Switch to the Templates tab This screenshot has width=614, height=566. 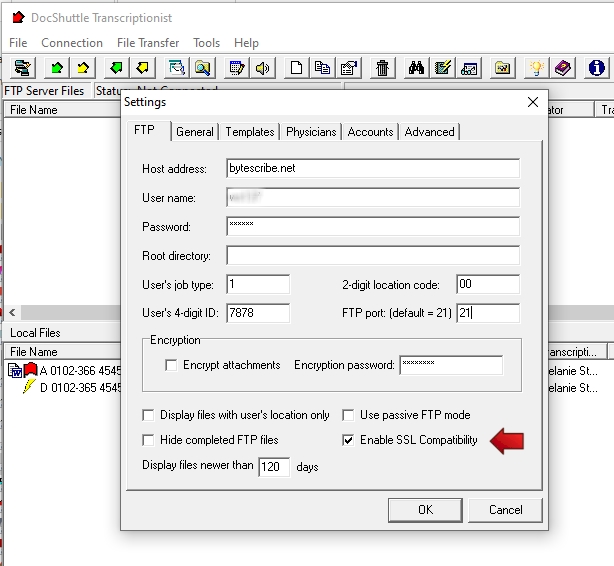click(250, 132)
